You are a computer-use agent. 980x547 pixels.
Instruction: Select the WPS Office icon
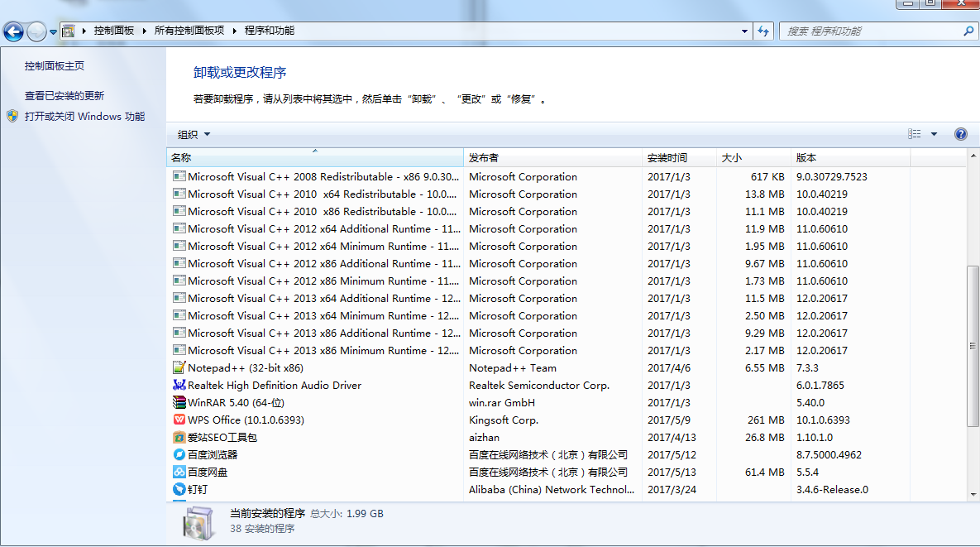click(x=179, y=420)
